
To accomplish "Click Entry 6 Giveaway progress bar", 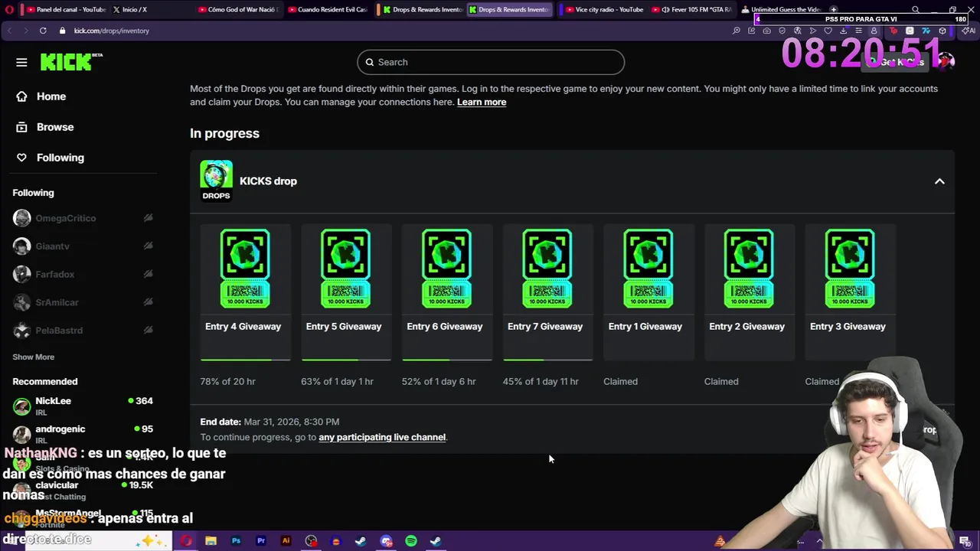I will (x=446, y=359).
